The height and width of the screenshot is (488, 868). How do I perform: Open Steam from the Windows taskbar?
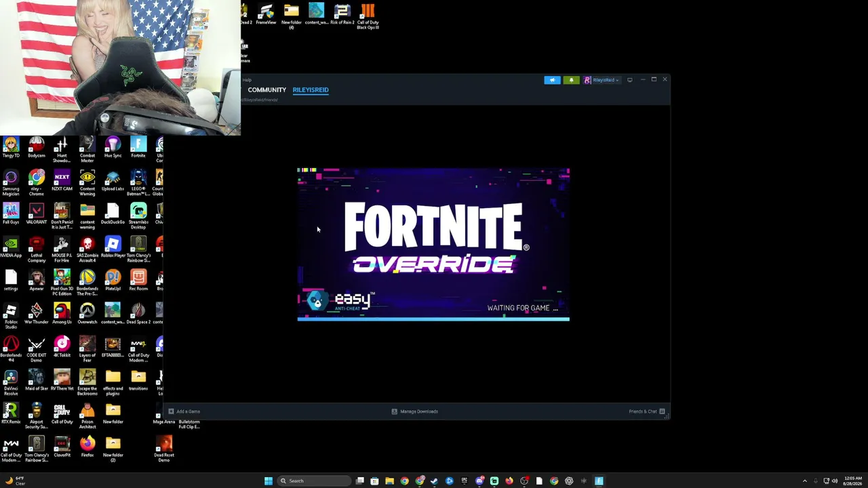coord(435,481)
